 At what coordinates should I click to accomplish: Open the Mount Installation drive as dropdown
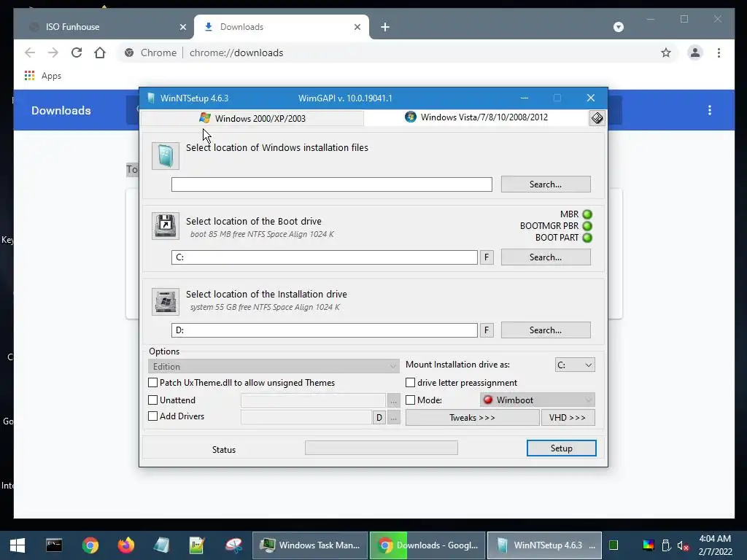click(575, 365)
